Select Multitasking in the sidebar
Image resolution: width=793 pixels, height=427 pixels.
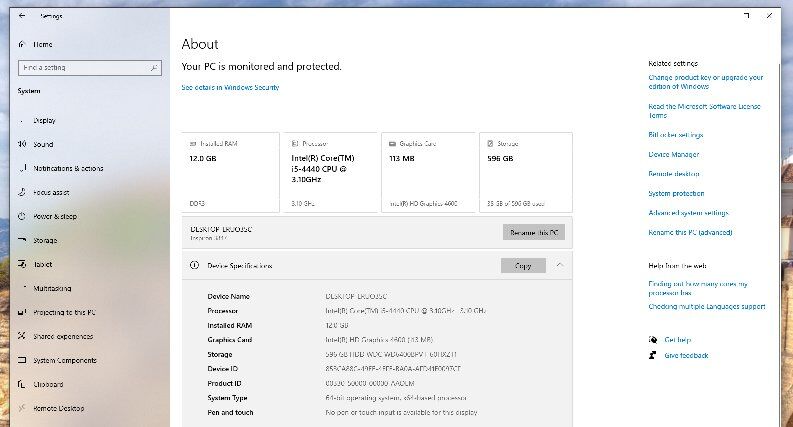52,288
